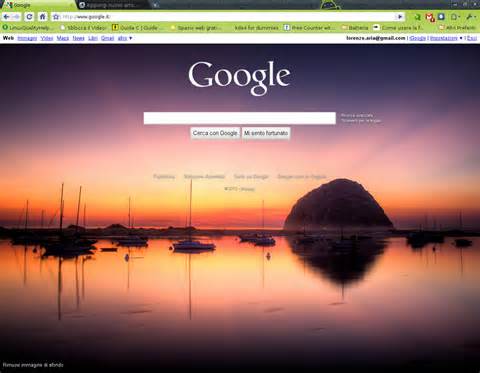This screenshot has width=480, height=373.
Task: Reload the page with the refresh icon
Action: click(x=29, y=17)
